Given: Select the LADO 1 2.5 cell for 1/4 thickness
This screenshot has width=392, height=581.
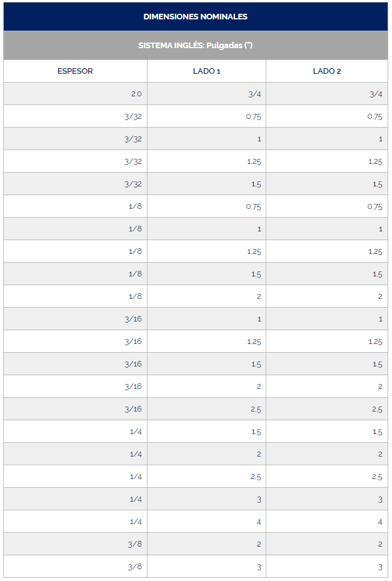Looking at the screenshot, I should tap(255, 477).
